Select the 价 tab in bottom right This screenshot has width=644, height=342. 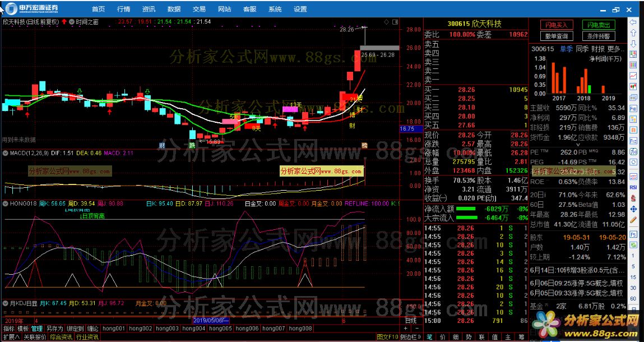tap(443, 337)
